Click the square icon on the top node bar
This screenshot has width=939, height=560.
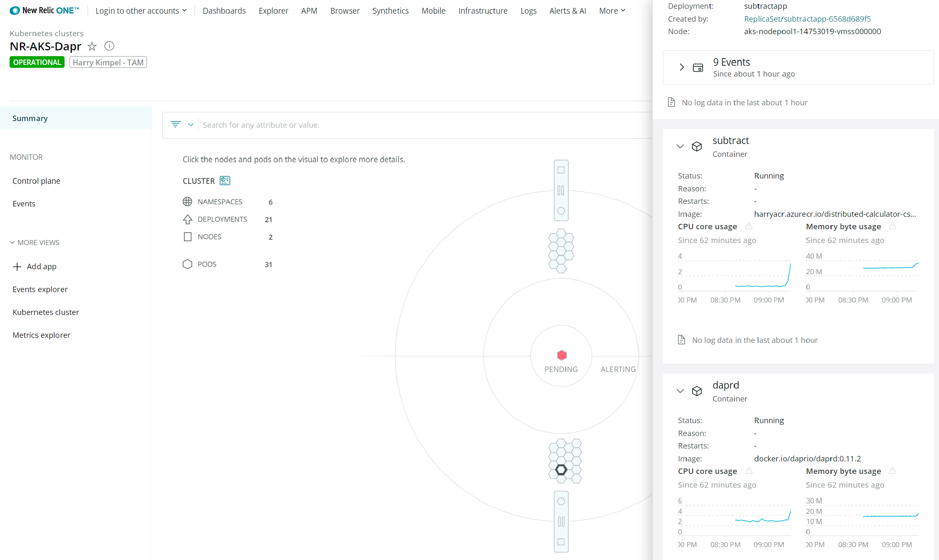tap(561, 170)
